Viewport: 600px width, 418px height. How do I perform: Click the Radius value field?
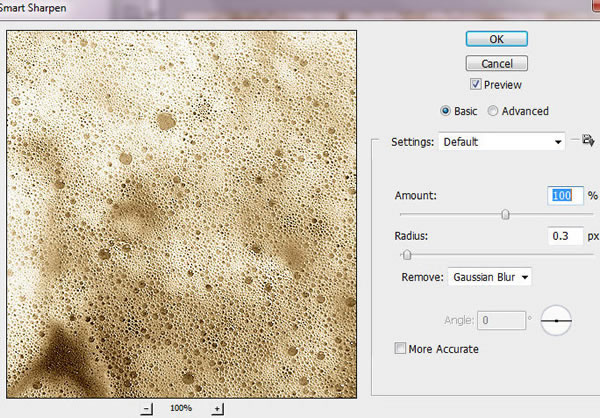(x=565, y=236)
